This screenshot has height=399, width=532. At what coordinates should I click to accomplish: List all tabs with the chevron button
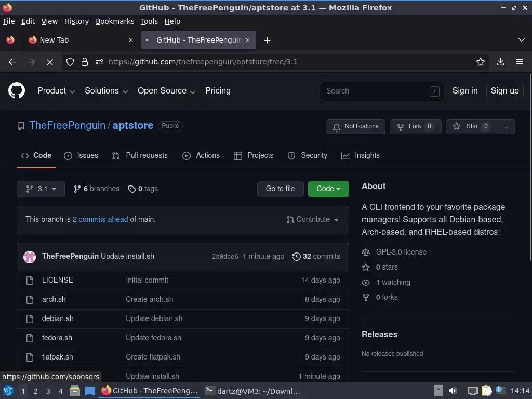pos(522,40)
